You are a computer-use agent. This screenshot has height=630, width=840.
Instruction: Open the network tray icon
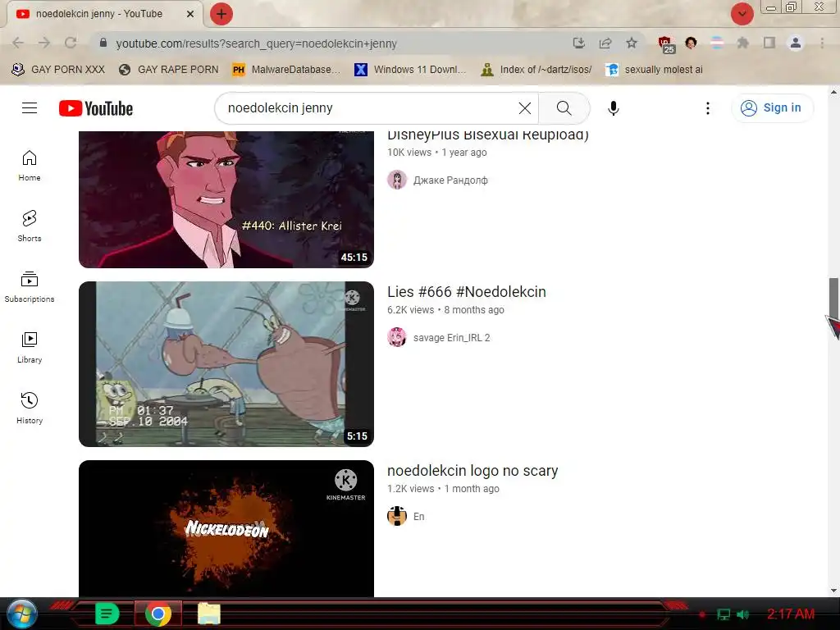(x=724, y=614)
